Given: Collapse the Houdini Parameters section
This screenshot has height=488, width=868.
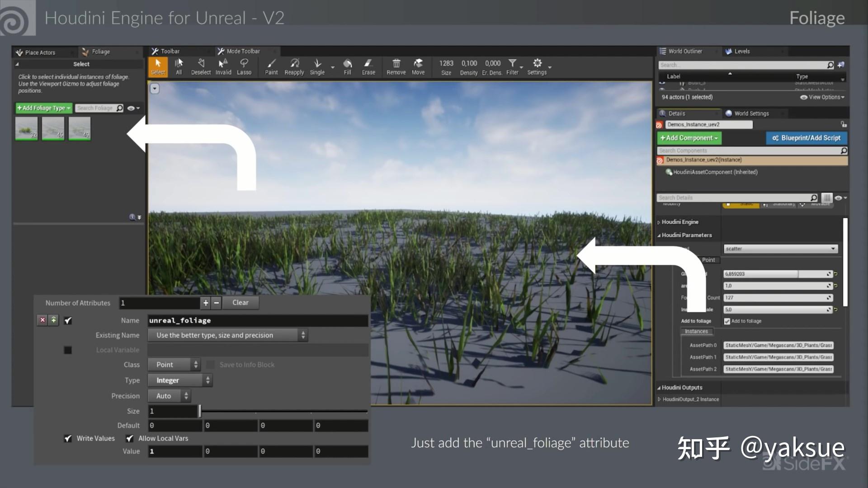Looking at the screenshot, I should tap(659, 235).
